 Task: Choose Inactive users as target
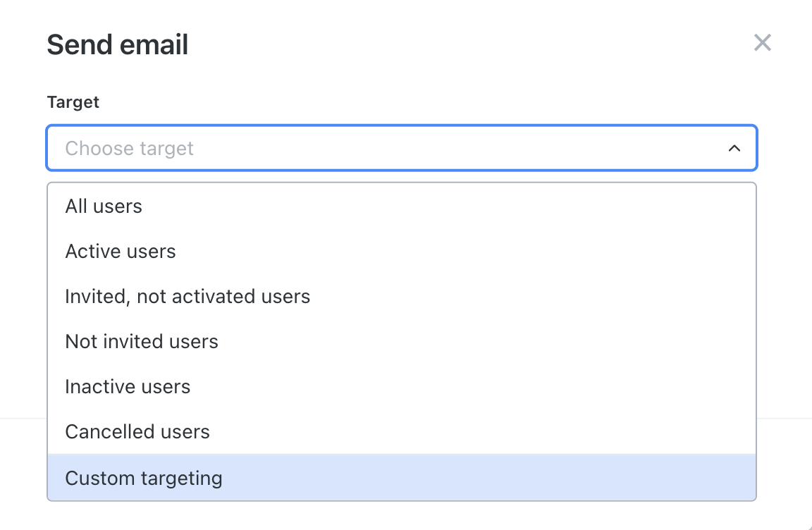coord(402,386)
